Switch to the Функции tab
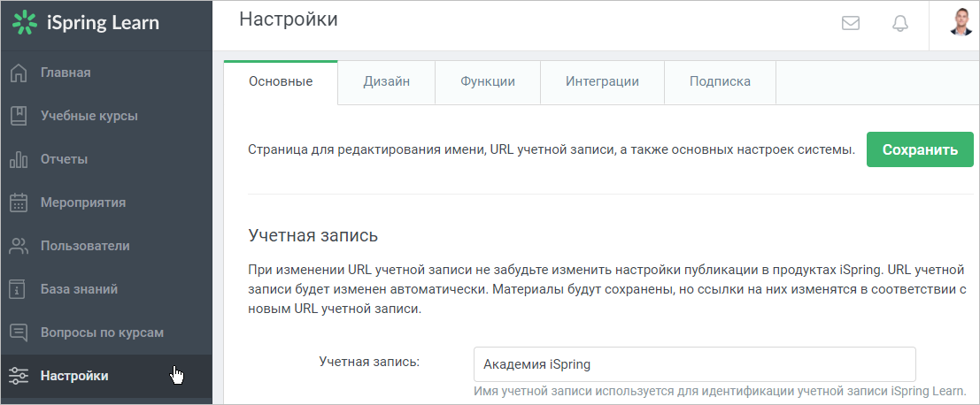The height and width of the screenshot is (405, 980). 488,81
